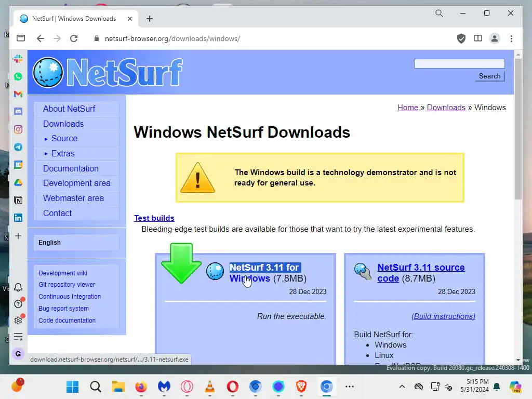This screenshot has height=399, width=532.
Task: Show hidden system tray icons
Action: (x=402, y=387)
